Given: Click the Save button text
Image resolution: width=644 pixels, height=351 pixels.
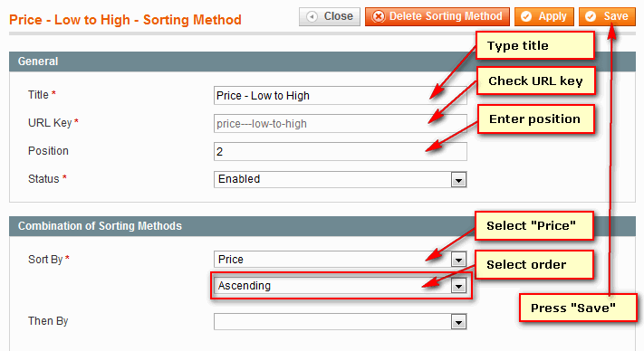Looking at the screenshot, I should [x=616, y=16].
